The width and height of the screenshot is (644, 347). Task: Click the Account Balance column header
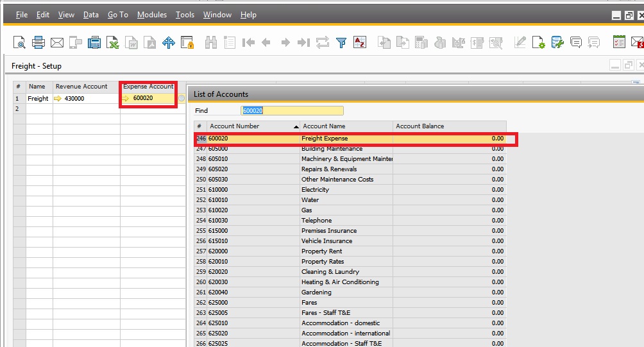click(x=449, y=126)
